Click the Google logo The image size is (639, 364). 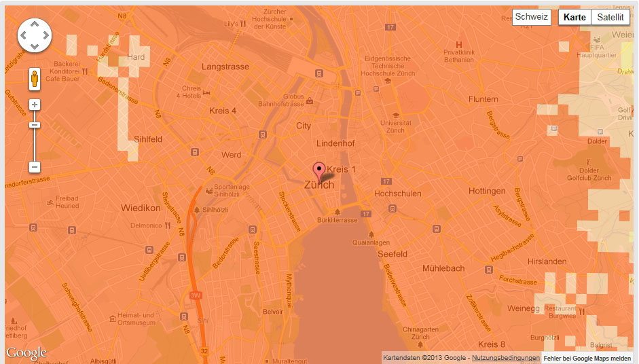pyautogui.click(x=26, y=352)
